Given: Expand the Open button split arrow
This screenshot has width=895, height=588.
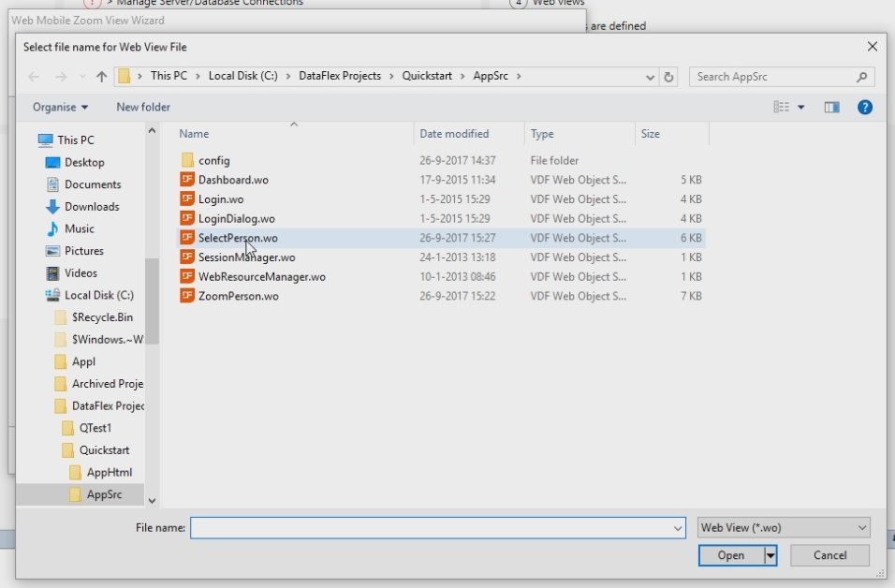Looking at the screenshot, I should click(770, 555).
